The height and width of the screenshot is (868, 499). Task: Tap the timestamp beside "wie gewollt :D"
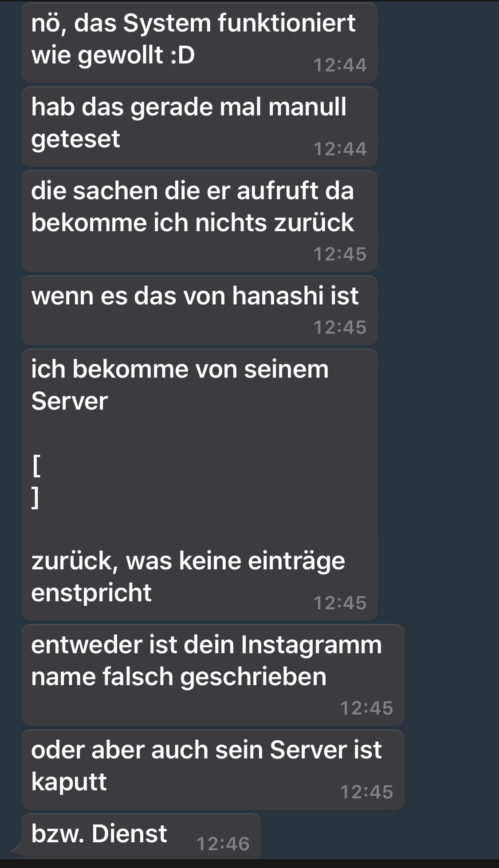340,65
